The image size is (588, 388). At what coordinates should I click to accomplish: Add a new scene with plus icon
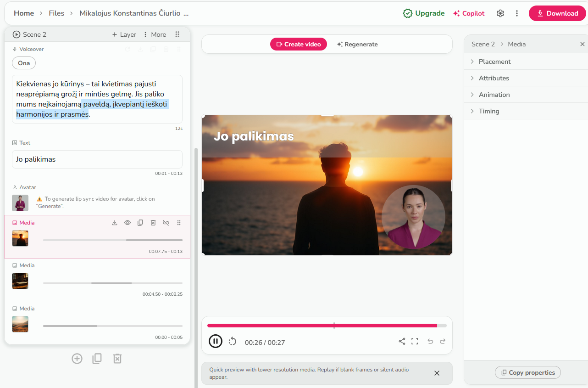click(77, 359)
